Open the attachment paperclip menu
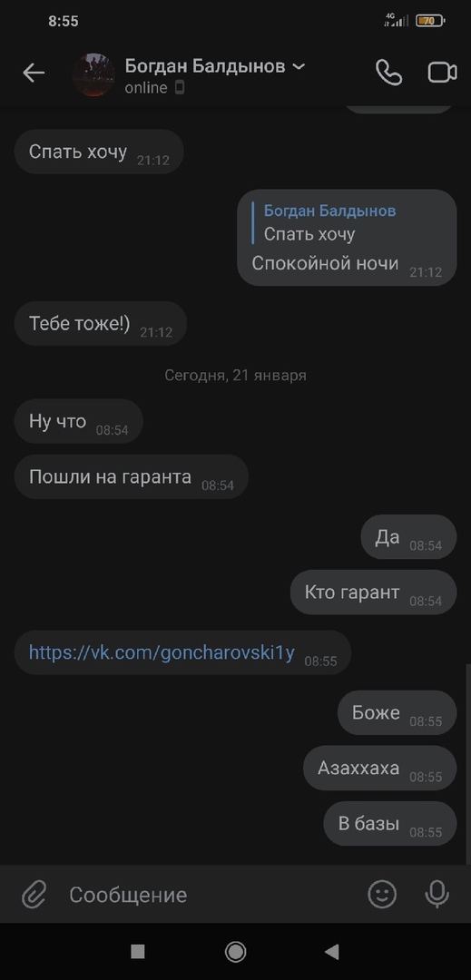The height and width of the screenshot is (980, 471). point(34,895)
